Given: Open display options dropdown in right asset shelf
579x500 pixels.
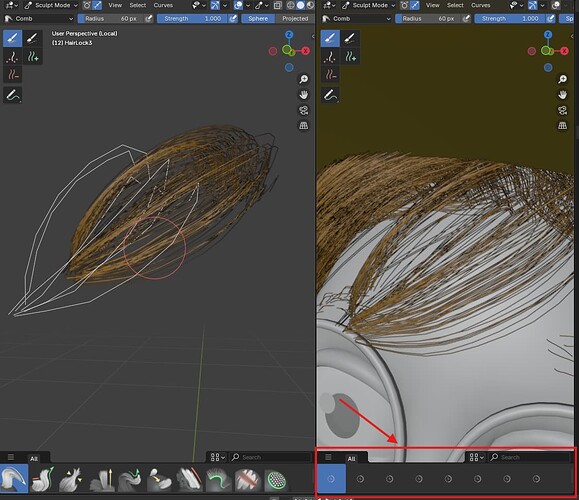Looking at the screenshot, I should (x=476, y=457).
